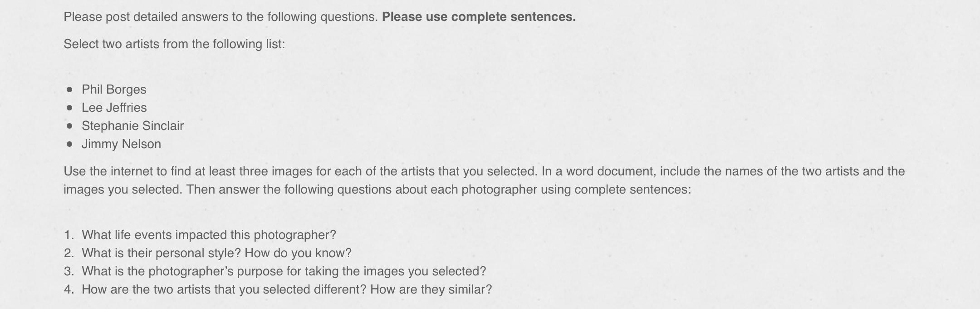980x309 pixels.
Task: Click the Phil Borges list item
Action: pos(114,90)
